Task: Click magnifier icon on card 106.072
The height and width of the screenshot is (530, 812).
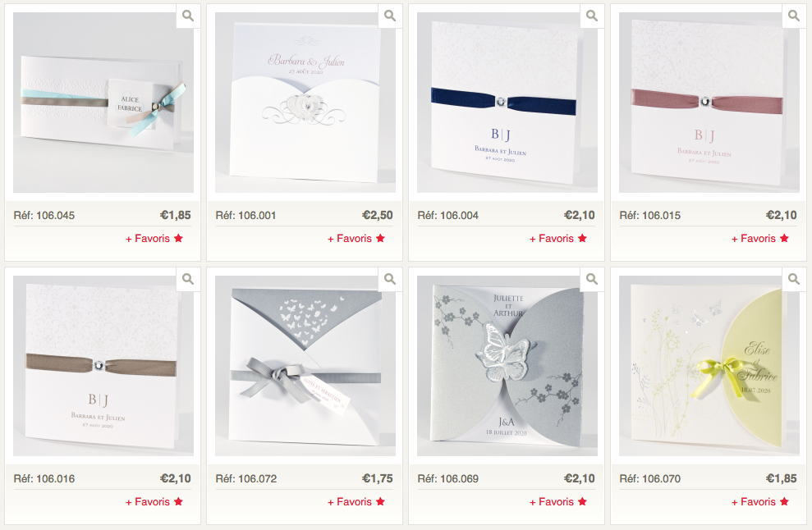Action: (390, 279)
